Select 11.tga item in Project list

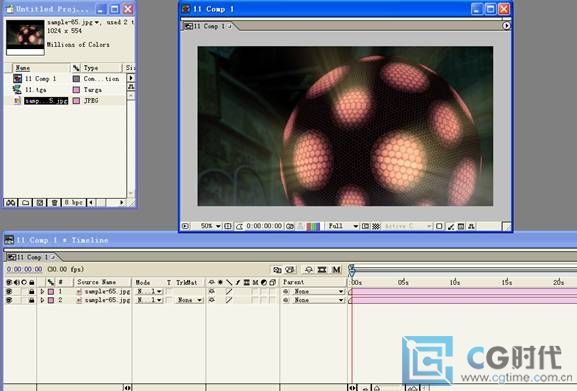[x=35, y=89]
